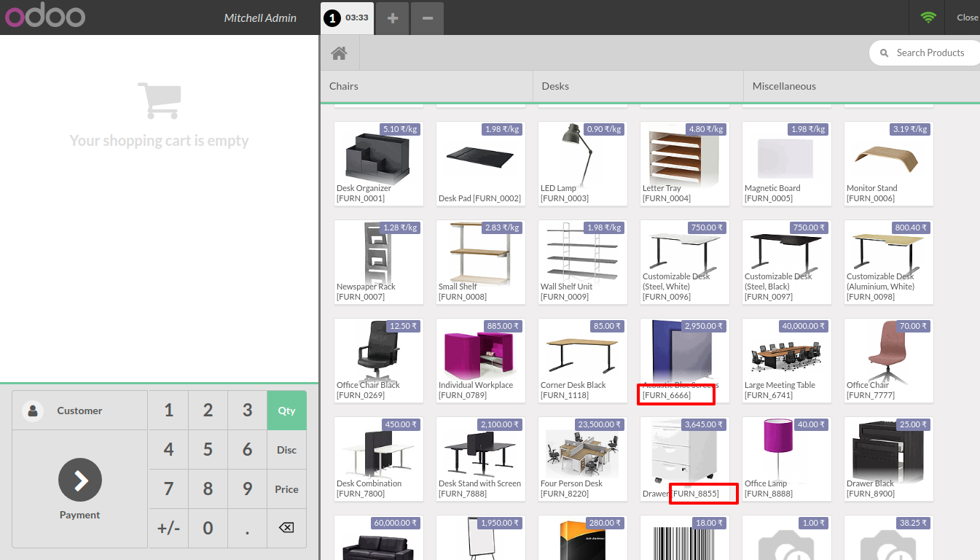
Task: Add Monitor Stand product
Action: pyautogui.click(x=889, y=164)
